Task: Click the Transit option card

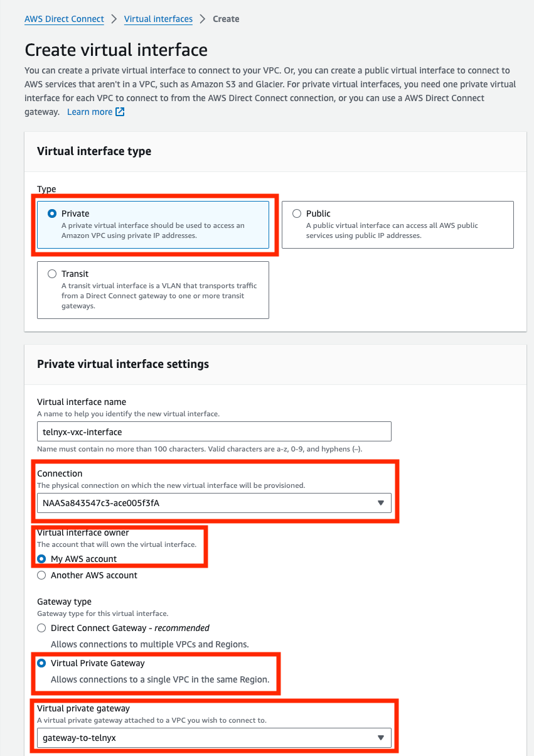Action: pos(153,290)
